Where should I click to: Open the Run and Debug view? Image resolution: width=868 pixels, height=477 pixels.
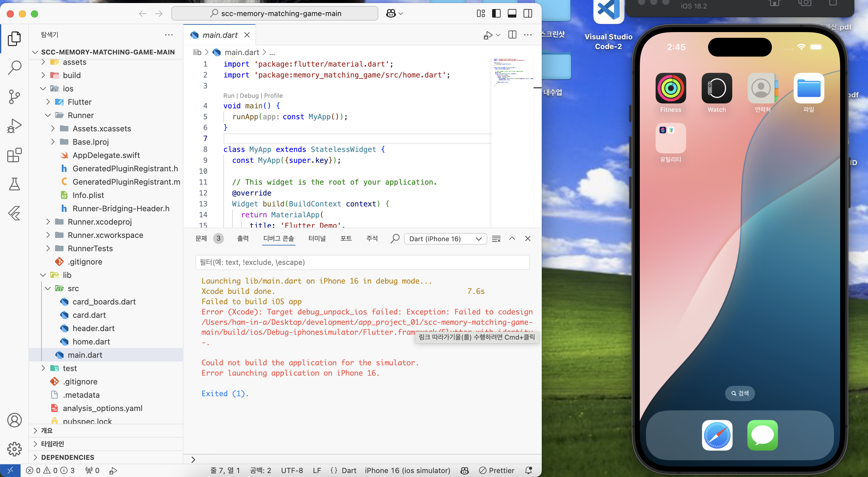tap(14, 126)
